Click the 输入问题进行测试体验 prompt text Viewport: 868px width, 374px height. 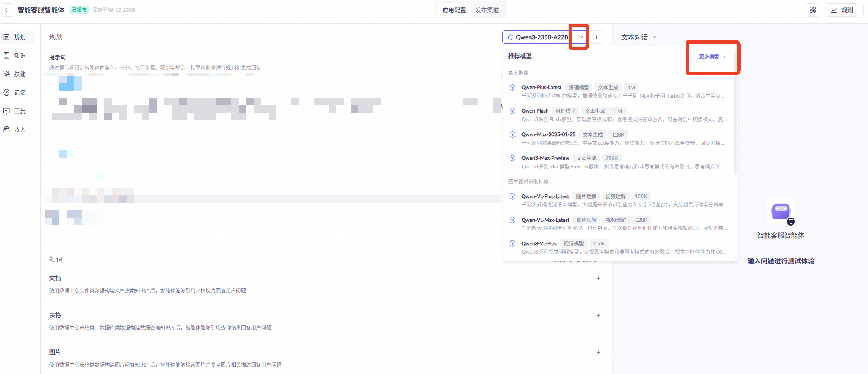781,261
